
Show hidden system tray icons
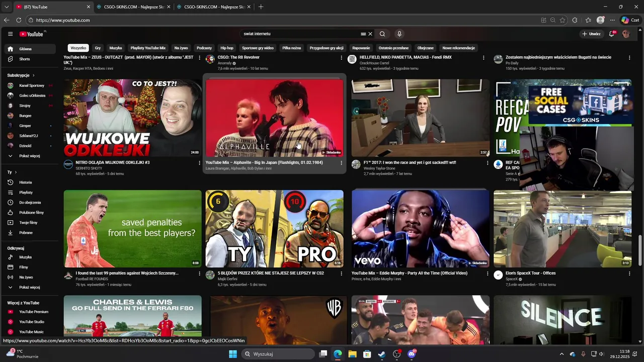[x=561, y=354]
